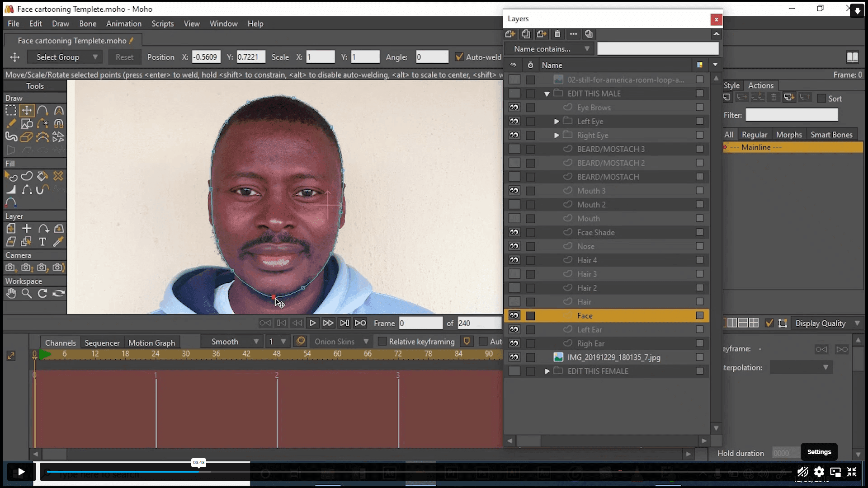Viewport: 868px width, 488px height.
Task: Select the Paint Bucket fill tool
Action: [x=42, y=176]
